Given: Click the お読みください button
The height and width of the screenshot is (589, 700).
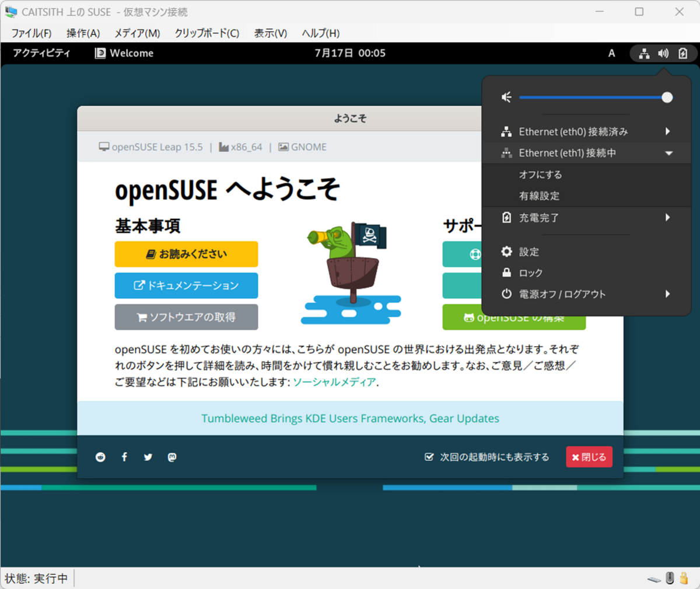Looking at the screenshot, I should [x=186, y=254].
